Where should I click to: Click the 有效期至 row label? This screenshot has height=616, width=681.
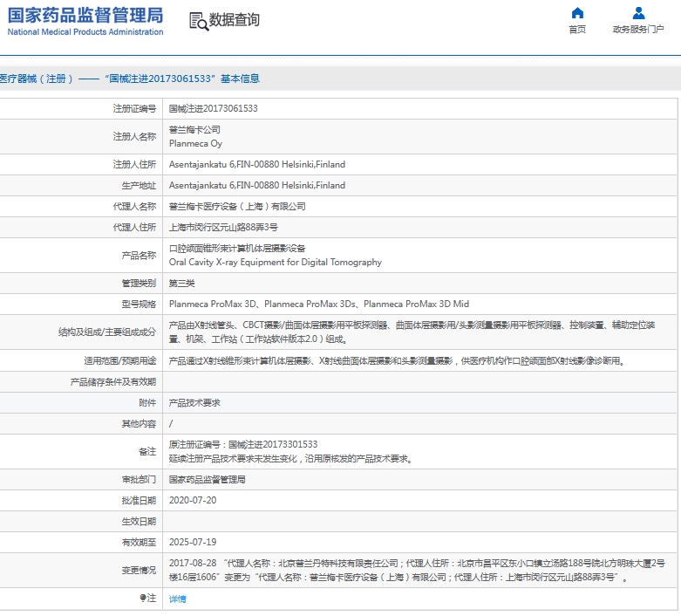[139, 542]
